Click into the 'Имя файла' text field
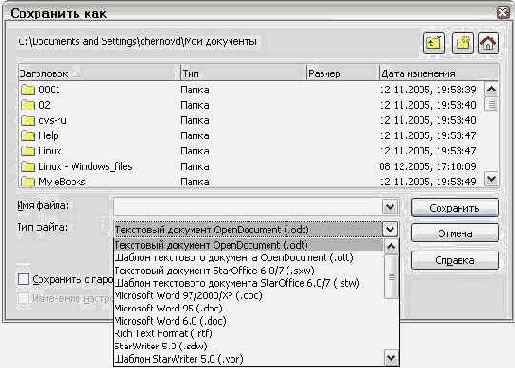515x368 pixels. click(248, 207)
